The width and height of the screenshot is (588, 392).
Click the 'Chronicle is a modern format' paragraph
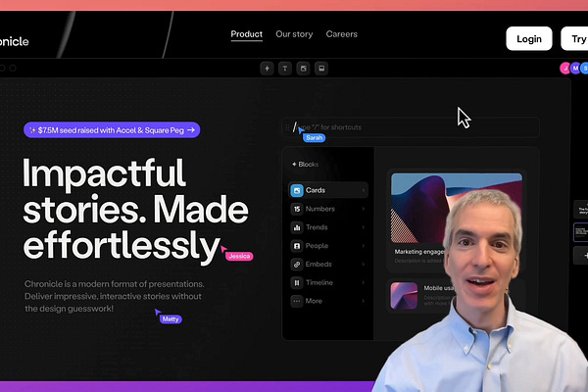(115, 296)
